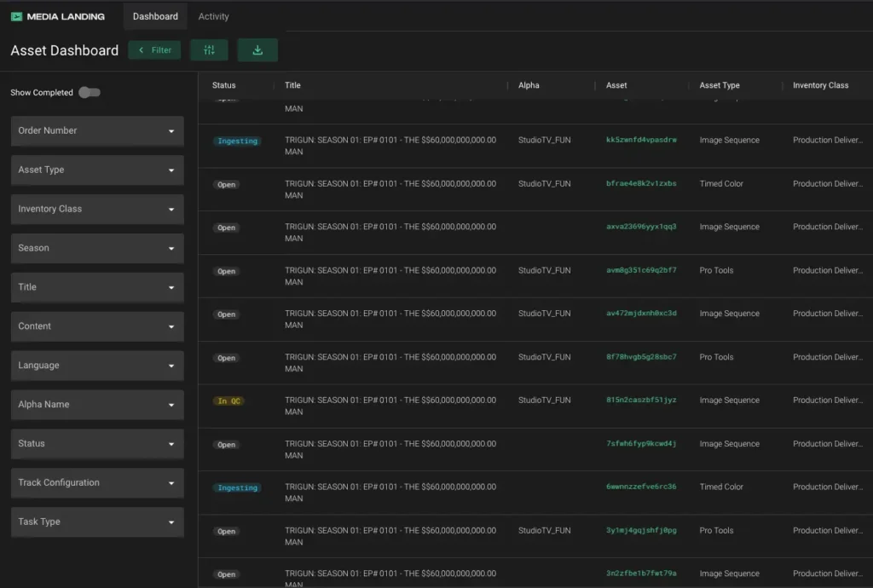Open the Asset Type filter dropdown
The width and height of the screenshot is (873, 588).
coord(97,170)
